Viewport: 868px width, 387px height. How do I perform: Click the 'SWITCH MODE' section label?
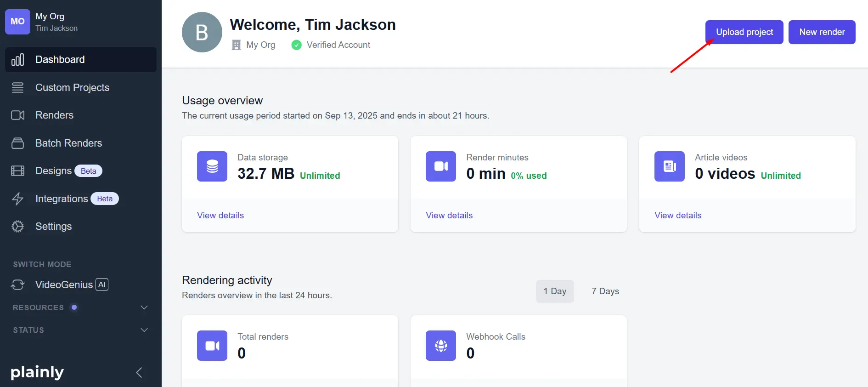42,265
